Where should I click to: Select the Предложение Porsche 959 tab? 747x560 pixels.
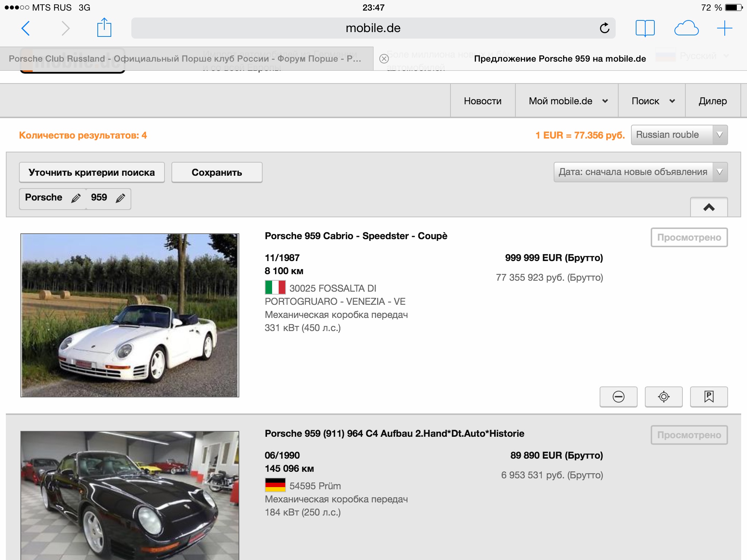560,59
